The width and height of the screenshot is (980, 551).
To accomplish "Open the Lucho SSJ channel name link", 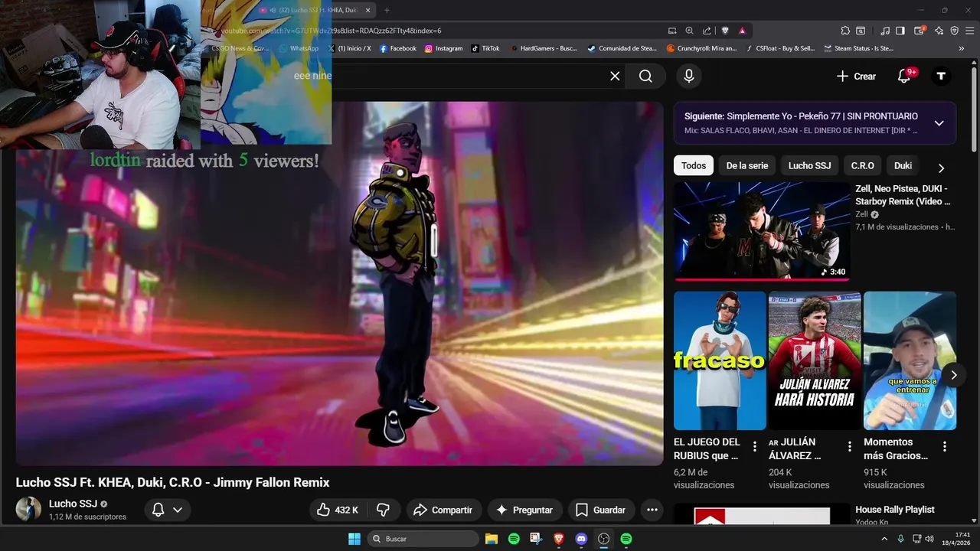I will (73, 504).
